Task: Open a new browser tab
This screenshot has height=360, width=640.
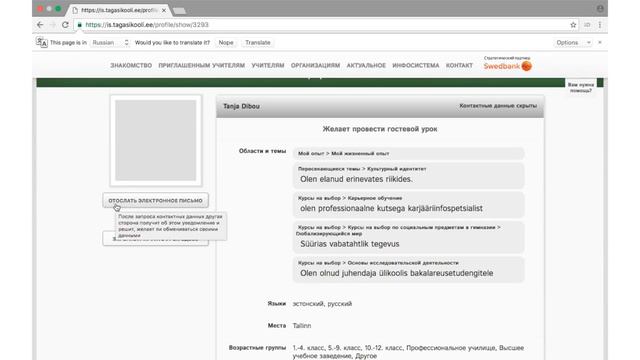Action: click(x=179, y=11)
